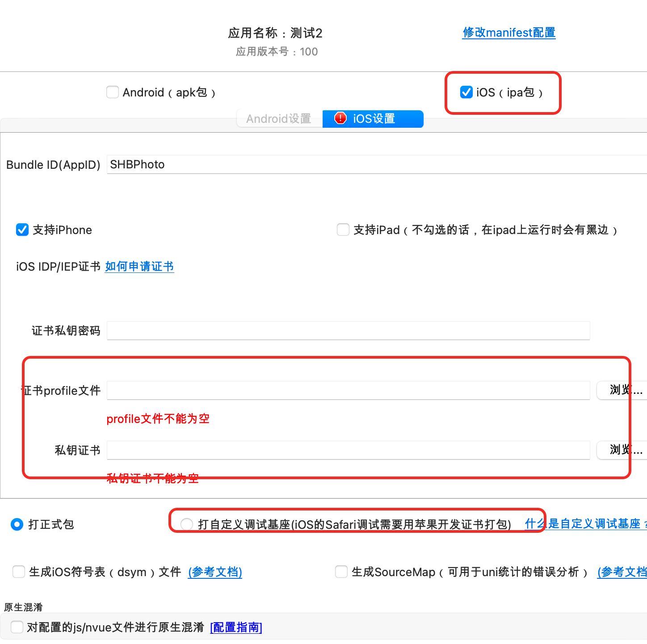
Task: Enable 对配置的js/nvue文件进行原生混淆 checkbox
Action: click(17, 627)
